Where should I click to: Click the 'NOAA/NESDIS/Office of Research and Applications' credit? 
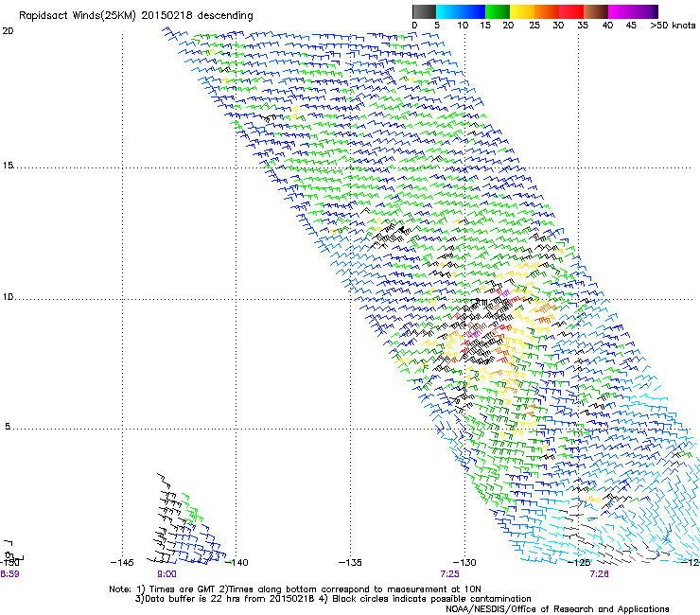coord(557,609)
